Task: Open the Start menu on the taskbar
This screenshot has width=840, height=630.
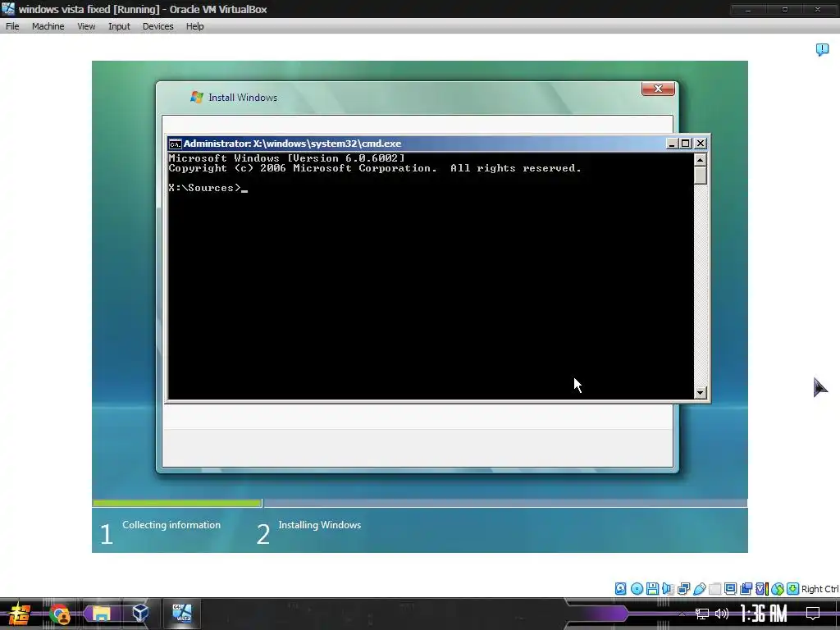Action: click(x=18, y=614)
